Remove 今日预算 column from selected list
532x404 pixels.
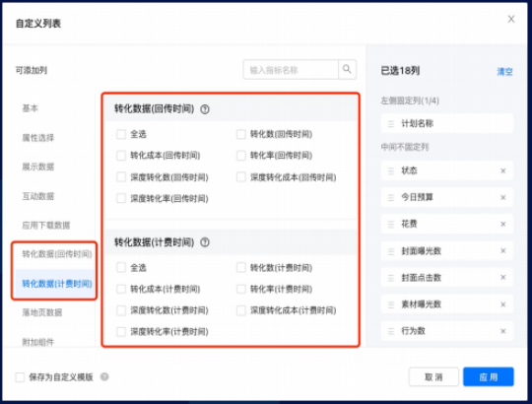[503, 197]
